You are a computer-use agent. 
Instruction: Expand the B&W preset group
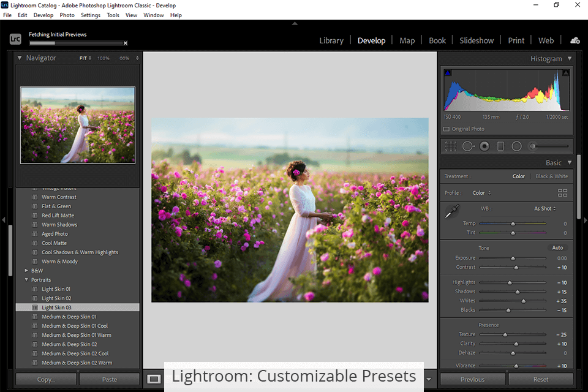26,271
